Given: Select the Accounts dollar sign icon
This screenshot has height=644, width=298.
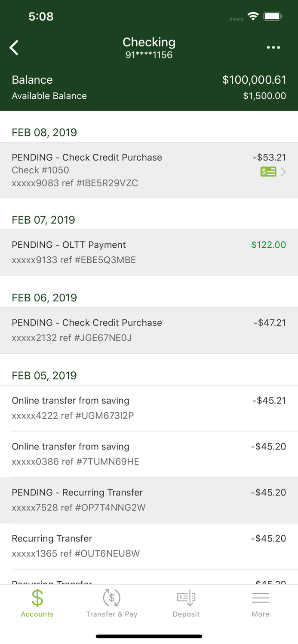Looking at the screenshot, I should click(37, 598).
